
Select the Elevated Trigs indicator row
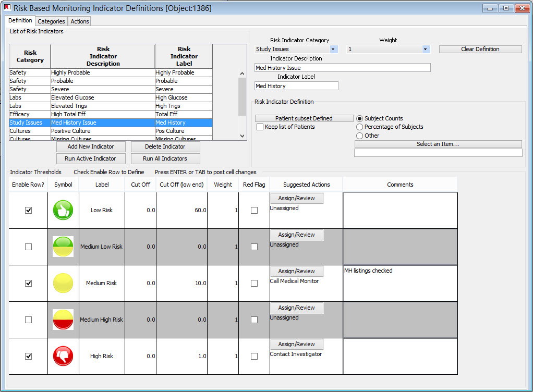click(111, 106)
